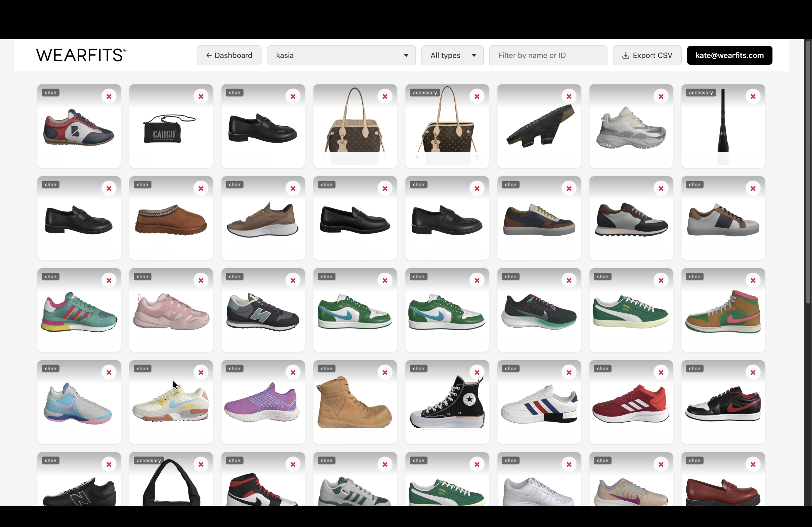
Task: Remove the red white navy retro sneaker
Action: tap(109, 97)
